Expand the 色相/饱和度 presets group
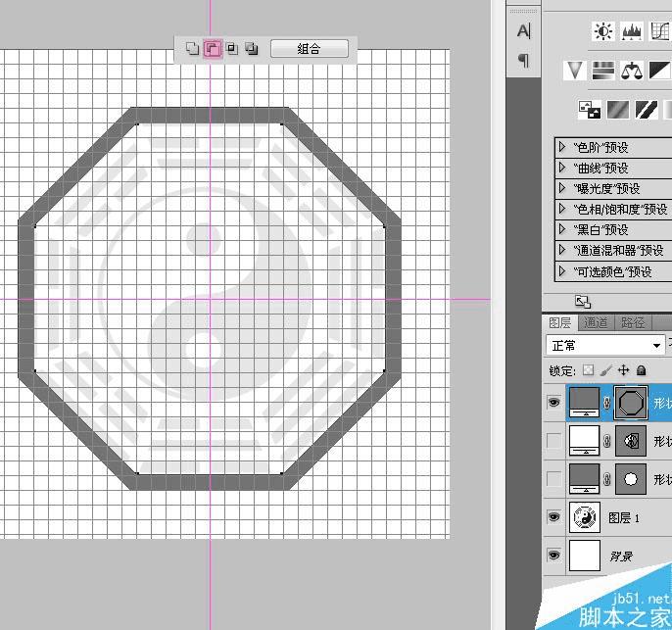This screenshot has width=672, height=630. [562, 209]
